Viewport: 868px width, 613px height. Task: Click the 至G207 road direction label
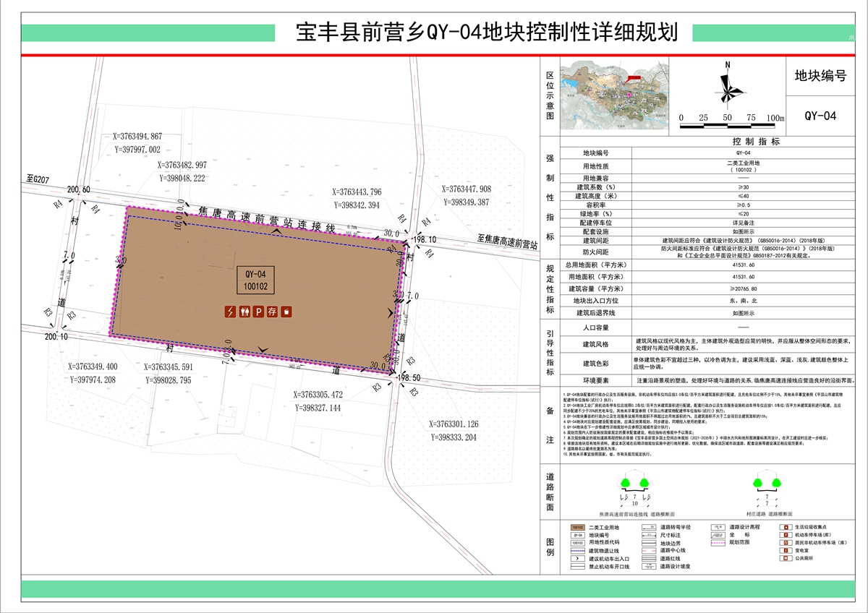click(x=37, y=179)
